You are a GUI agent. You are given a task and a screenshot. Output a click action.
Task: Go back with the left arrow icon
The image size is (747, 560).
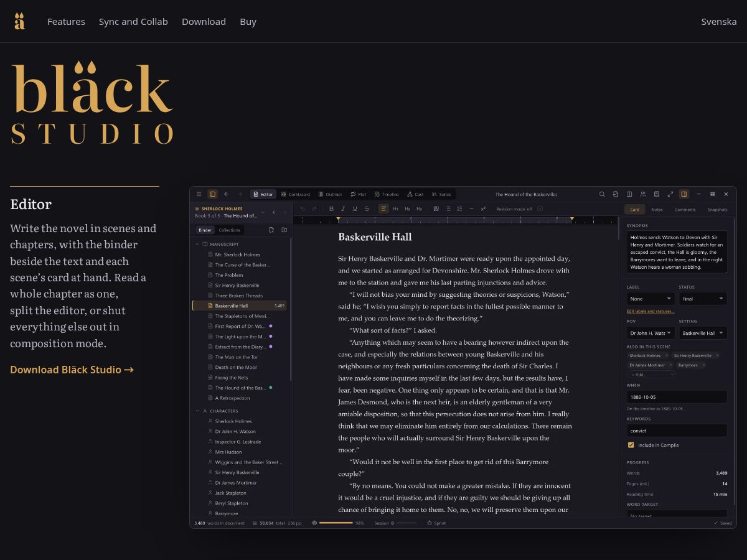pyautogui.click(x=226, y=194)
